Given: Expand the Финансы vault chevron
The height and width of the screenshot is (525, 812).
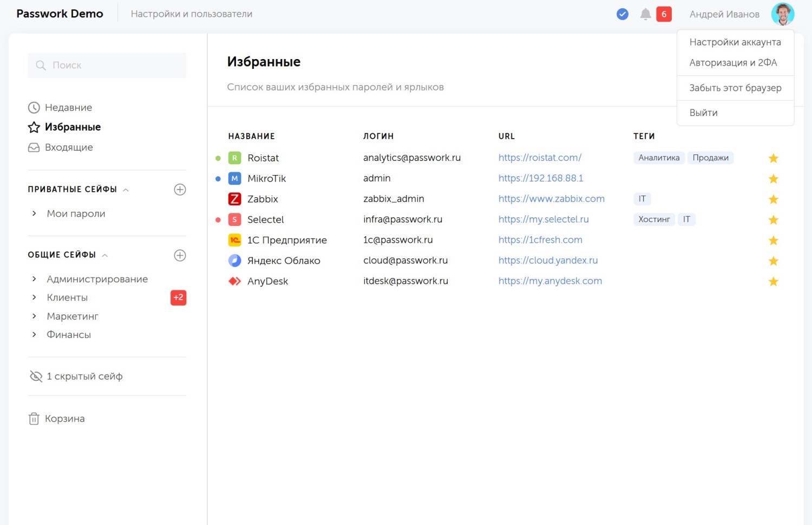Looking at the screenshot, I should [x=34, y=335].
